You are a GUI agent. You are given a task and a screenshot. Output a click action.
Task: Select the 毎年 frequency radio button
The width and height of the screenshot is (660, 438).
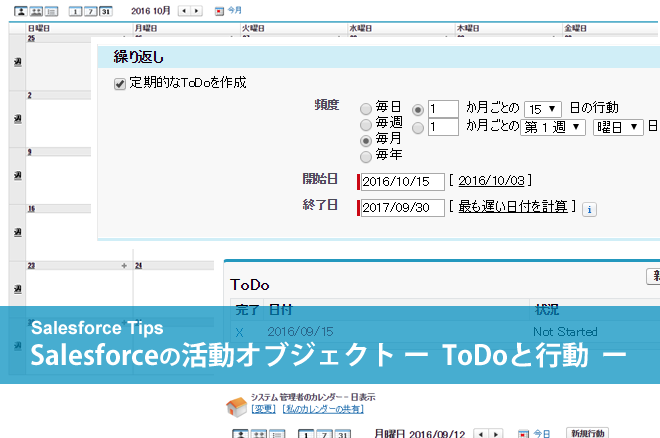(x=366, y=157)
